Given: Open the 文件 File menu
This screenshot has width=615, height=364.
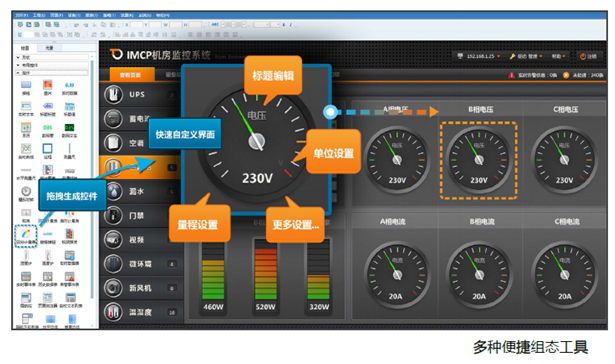Looking at the screenshot, I should coord(21,15).
